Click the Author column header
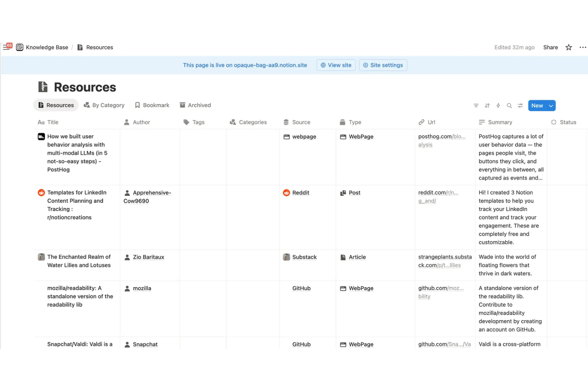588x392 pixels. (137, 122)
